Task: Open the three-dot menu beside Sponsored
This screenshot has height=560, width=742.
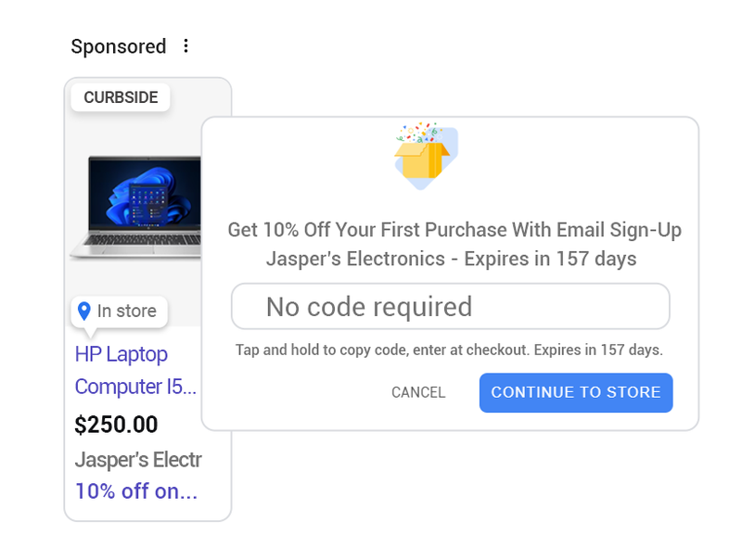Action: 185,45
